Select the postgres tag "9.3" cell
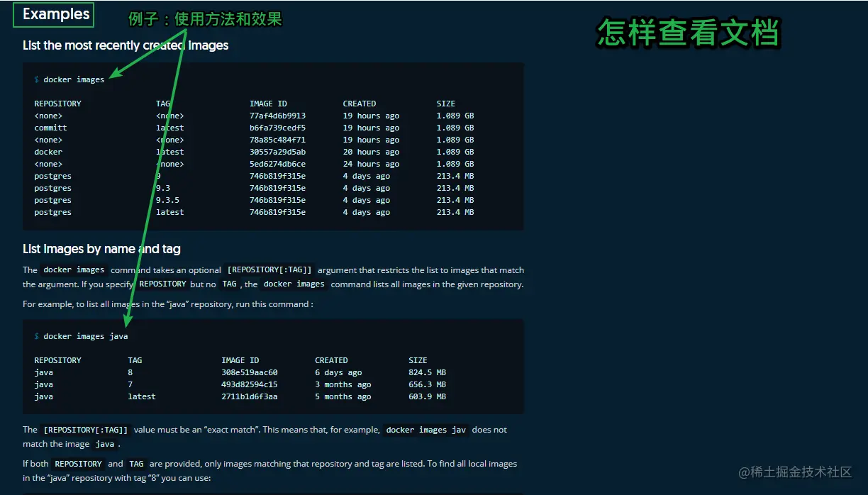Viewport: 868px width, 495px height. 163,188
